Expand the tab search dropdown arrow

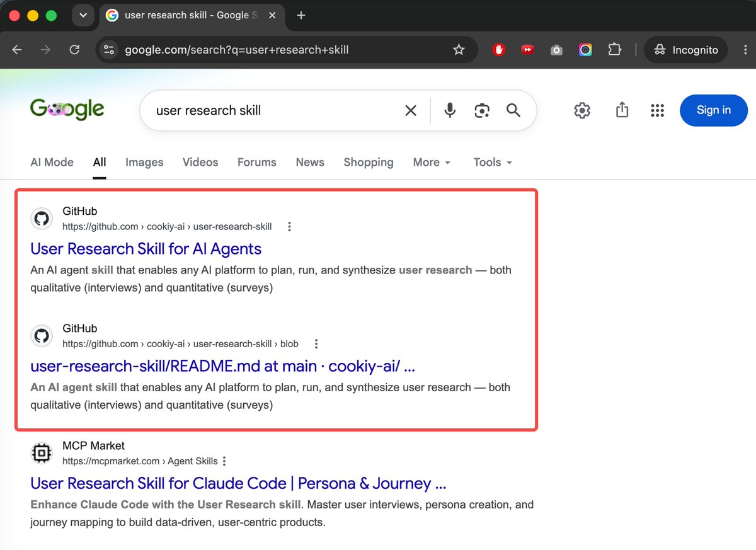click(83, 15)
